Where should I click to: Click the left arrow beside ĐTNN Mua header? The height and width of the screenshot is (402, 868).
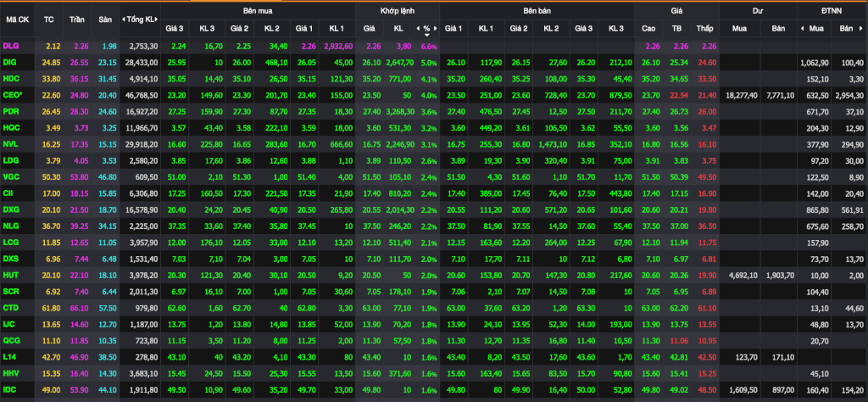(803, 28)
